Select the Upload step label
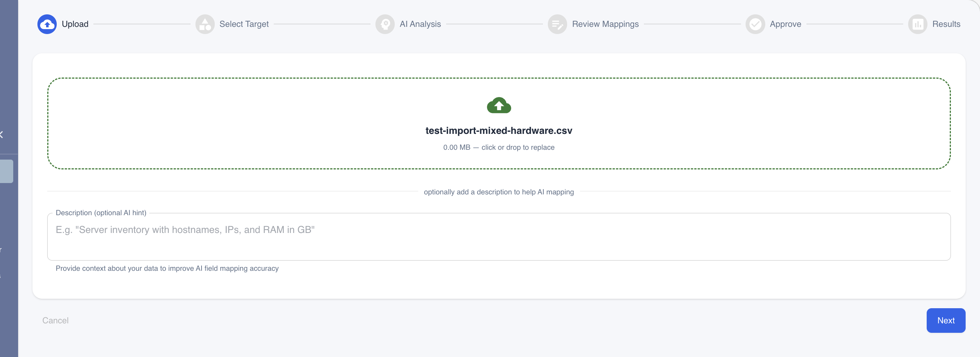Screen dimensions: 980x357 75,24
